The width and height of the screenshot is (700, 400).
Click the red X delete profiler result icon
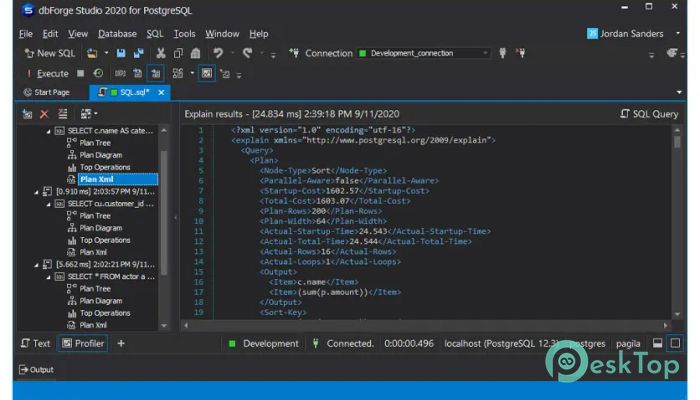pyautogui.click(x=44, y=114)
